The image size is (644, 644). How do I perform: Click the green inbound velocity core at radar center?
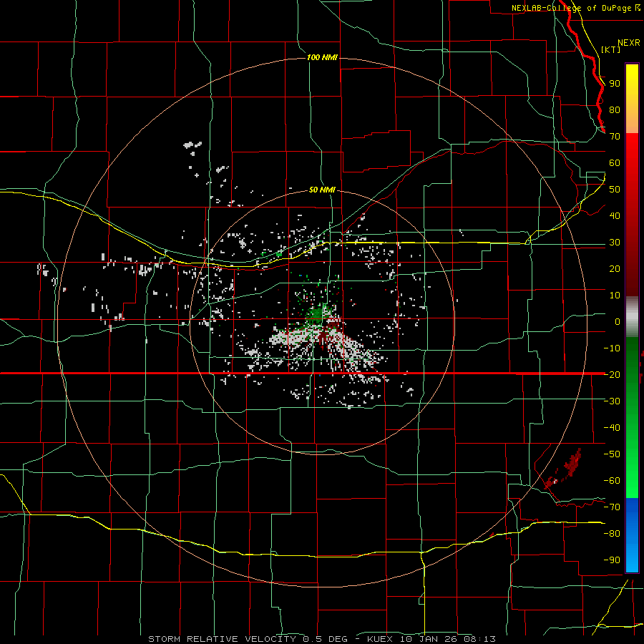[x=317, y=315]
